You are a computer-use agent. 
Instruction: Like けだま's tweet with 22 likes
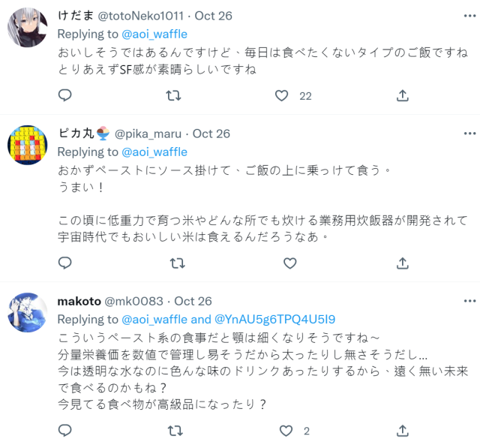coord(282,95)
